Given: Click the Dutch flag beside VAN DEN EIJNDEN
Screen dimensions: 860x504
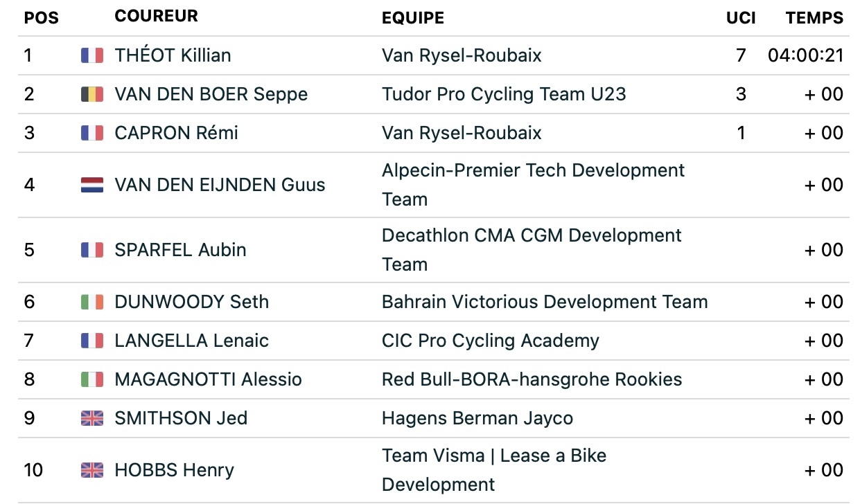Looking at the screenshot, I should click(x=91, y=185).
